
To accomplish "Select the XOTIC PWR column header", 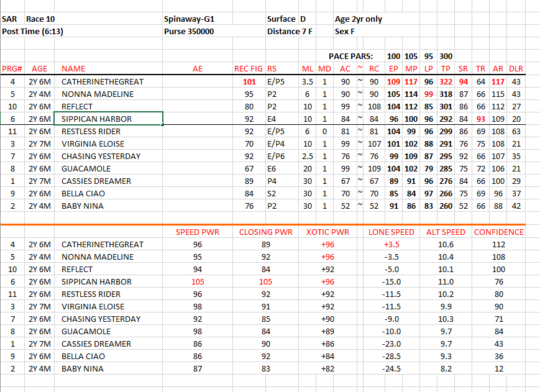I will (327, 232).
